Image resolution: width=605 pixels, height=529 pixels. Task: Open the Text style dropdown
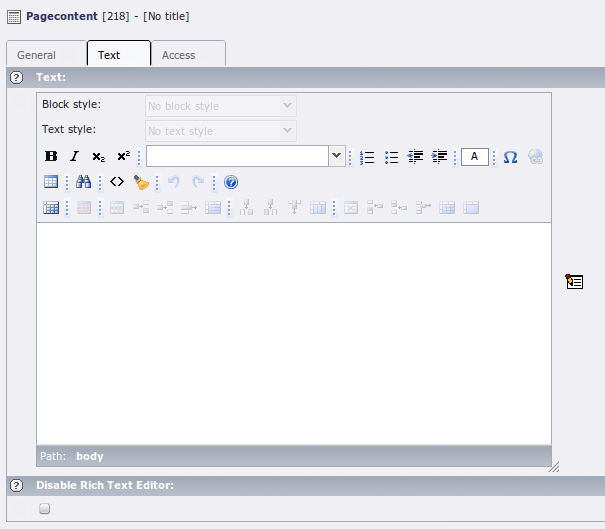point(220,131)
